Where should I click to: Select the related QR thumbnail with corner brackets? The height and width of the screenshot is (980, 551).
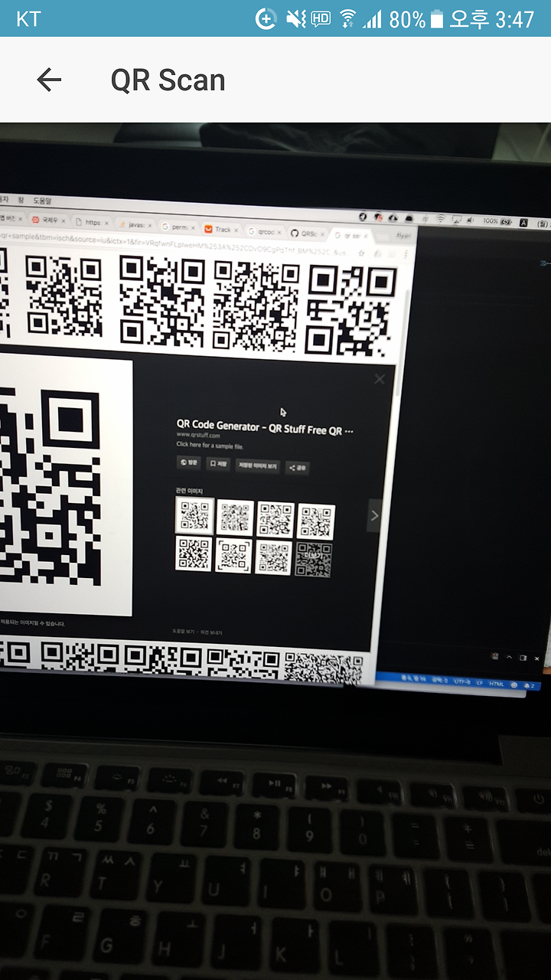coord(234,555)
